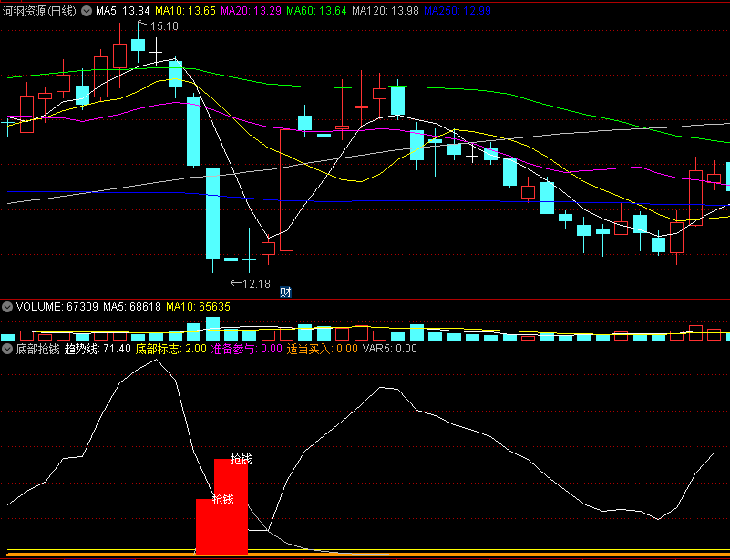Select the MA10: 13.65 label

pos(185,11)
